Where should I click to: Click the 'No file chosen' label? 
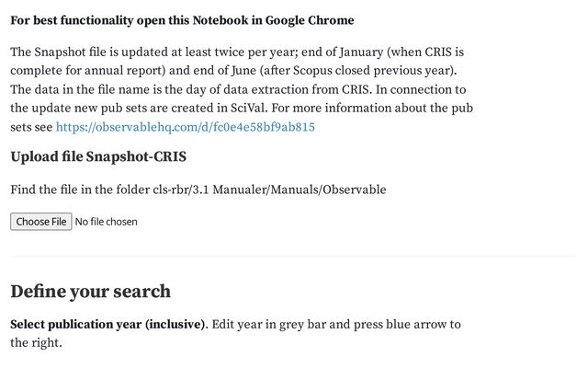click(107, 222)
